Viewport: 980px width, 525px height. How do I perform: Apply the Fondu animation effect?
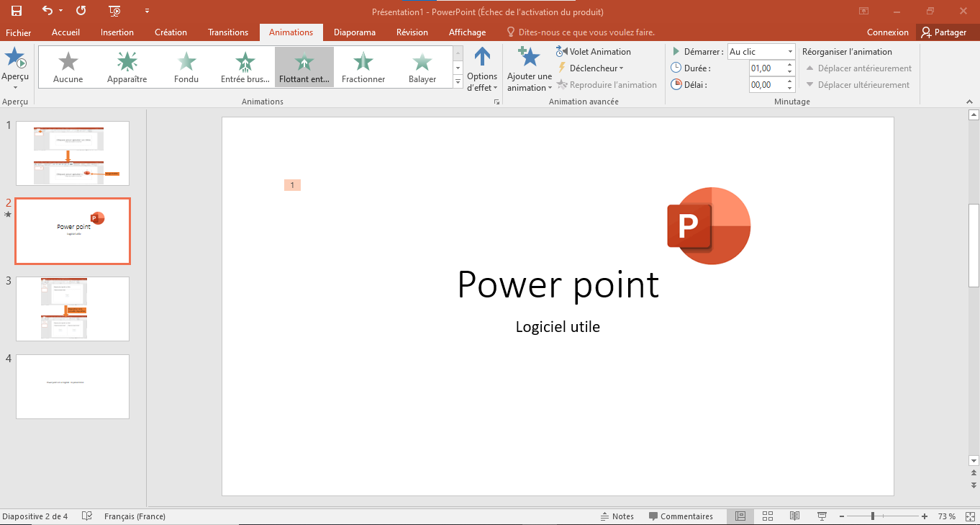click(186, 67)
